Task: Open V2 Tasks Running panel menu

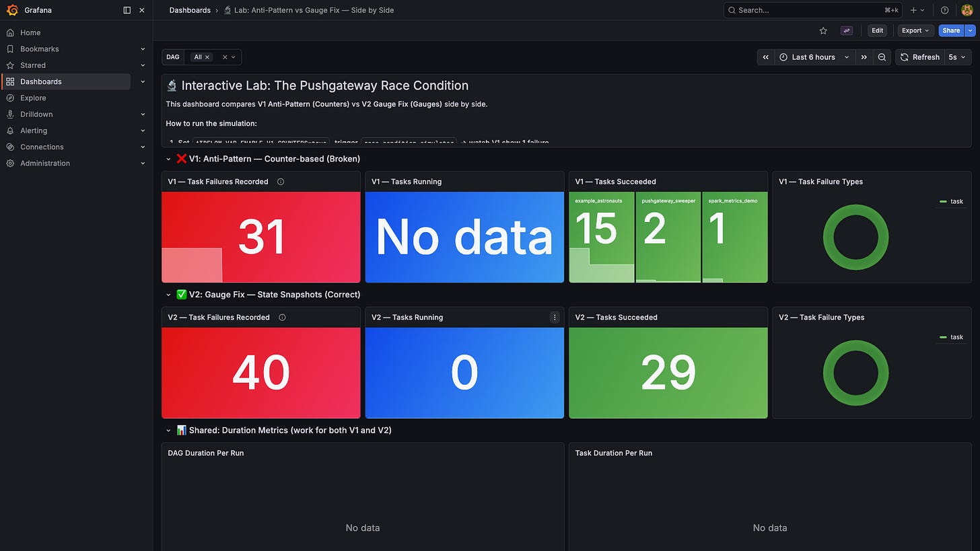Action: pyautogui.click(x=555, y=318)
